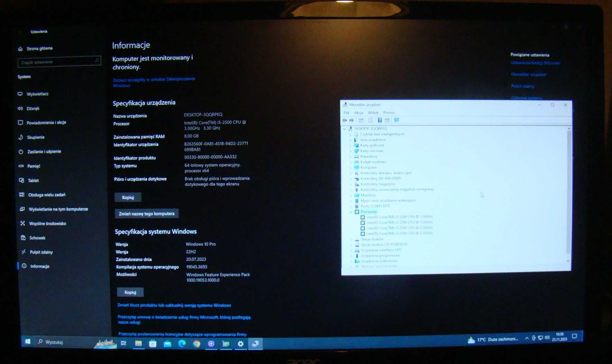Open the Widok menu in Device Manager
The height and width of the screenshot is (364, 612).
click(x=373, y=113)
